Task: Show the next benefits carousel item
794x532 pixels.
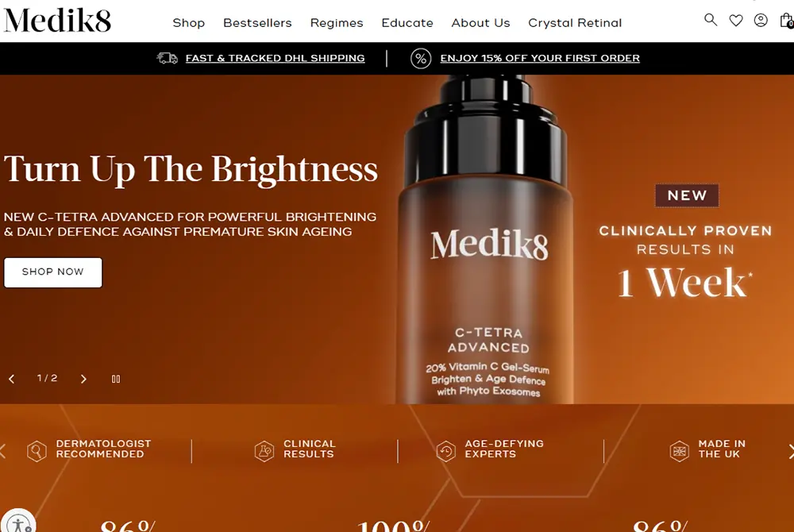Action: click(791, 451)
